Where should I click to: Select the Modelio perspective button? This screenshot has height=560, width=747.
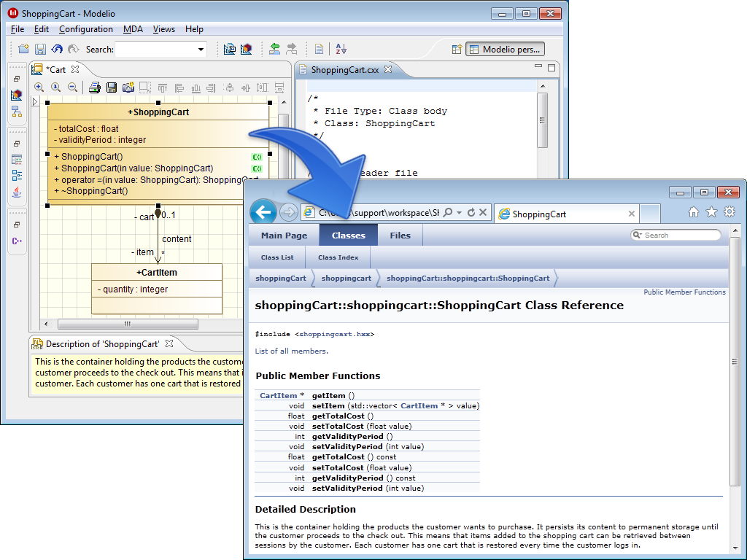coord(505,49)
